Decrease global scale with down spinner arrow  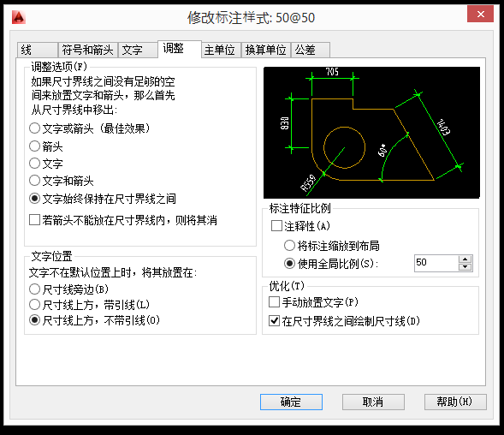click(465, 267)
